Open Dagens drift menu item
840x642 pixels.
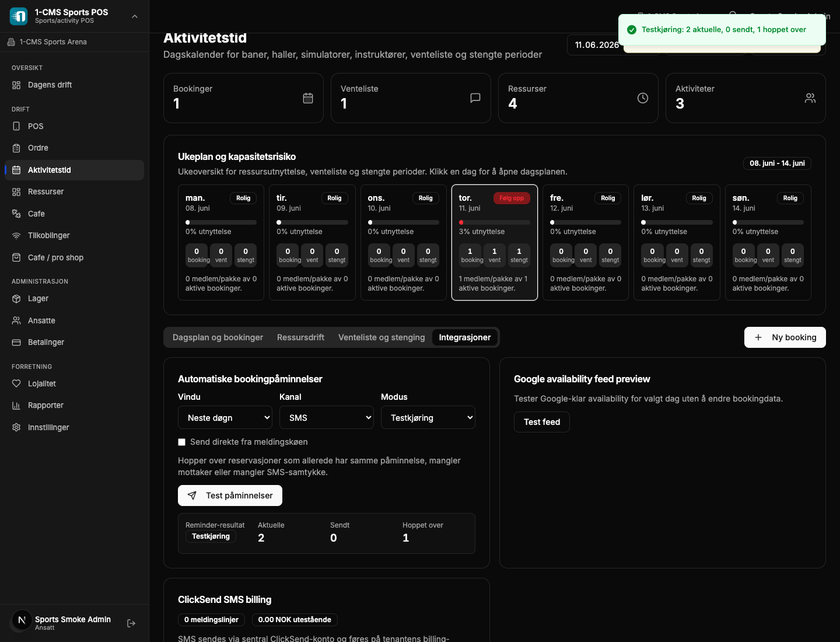(x=74, y=85)
